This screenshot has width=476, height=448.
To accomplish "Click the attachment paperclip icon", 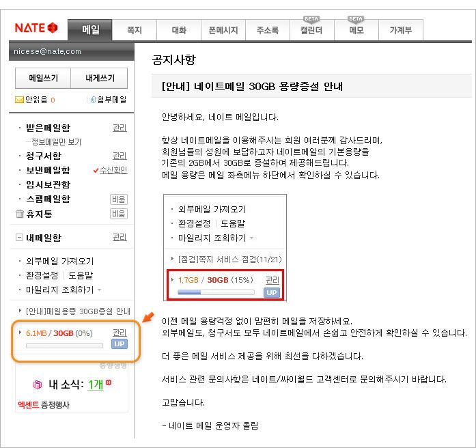I will (93, 100).
